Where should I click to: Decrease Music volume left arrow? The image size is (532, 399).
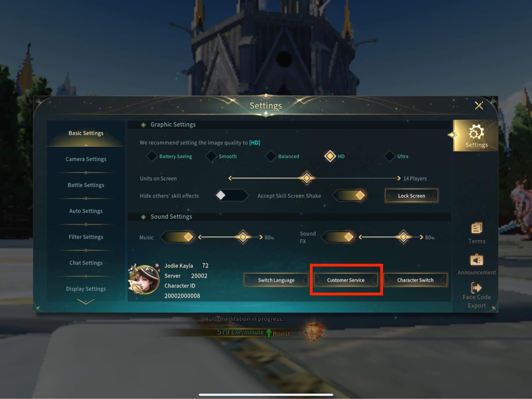[x=200, y=237]
